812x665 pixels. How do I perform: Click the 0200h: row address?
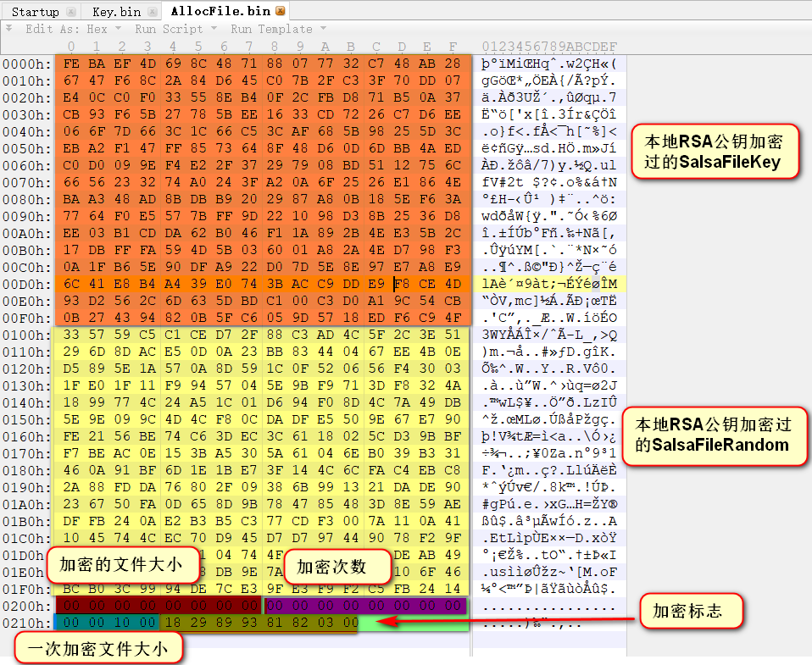tap(27, 607)
